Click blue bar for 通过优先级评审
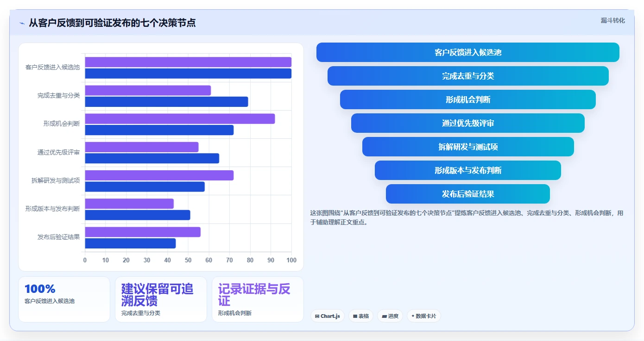 (152, 158)
